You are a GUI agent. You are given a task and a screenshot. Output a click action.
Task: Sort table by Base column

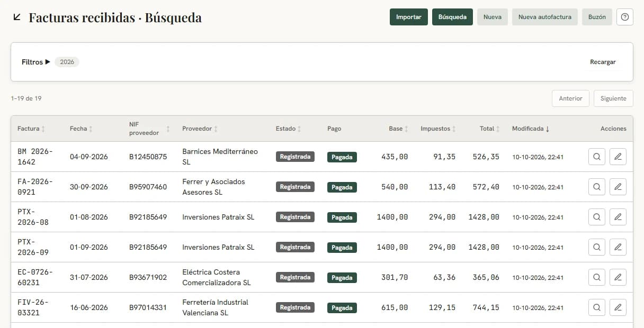click(399, 129)
